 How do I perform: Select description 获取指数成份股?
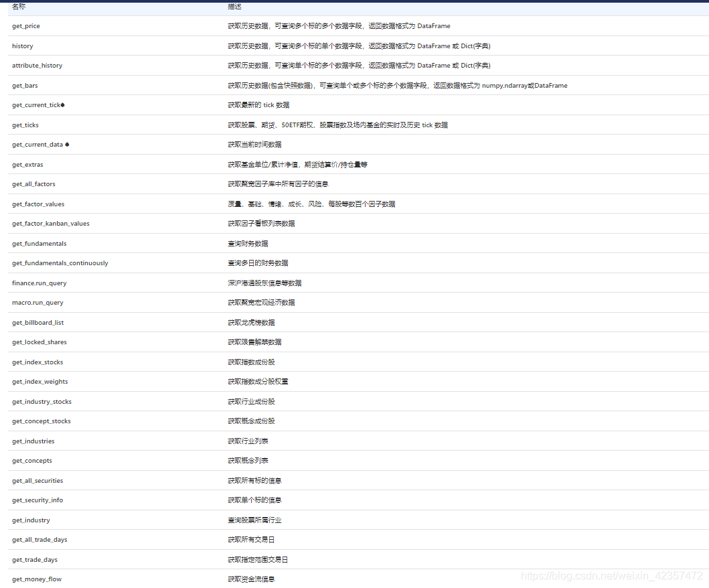tap(252, 362)
